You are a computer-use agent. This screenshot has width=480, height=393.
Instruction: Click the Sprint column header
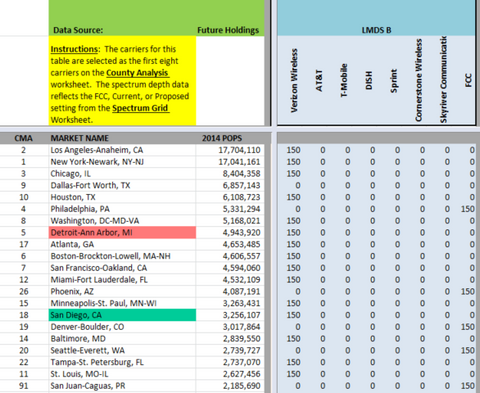coord(394,80)
